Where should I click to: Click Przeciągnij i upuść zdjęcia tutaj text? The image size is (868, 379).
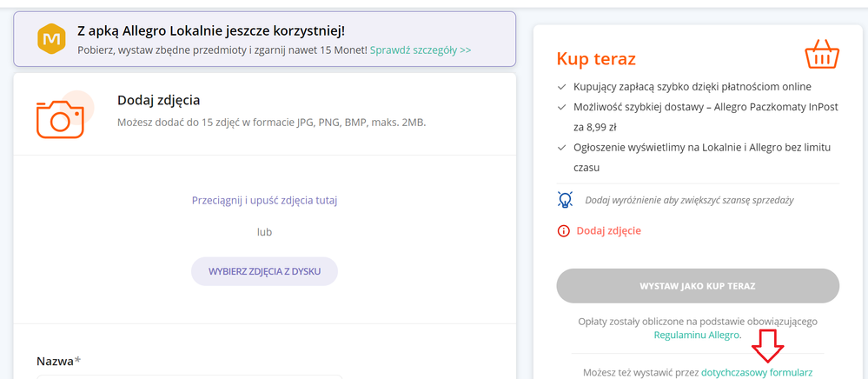click(265, 201)
